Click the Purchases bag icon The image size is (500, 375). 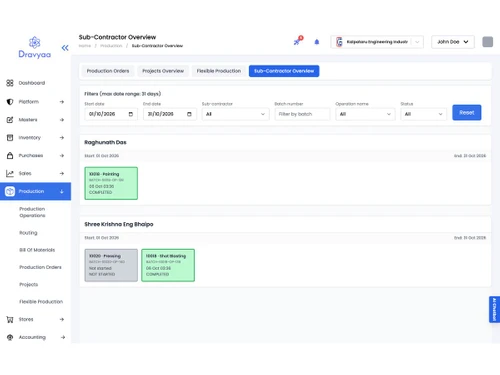[10, 155]
